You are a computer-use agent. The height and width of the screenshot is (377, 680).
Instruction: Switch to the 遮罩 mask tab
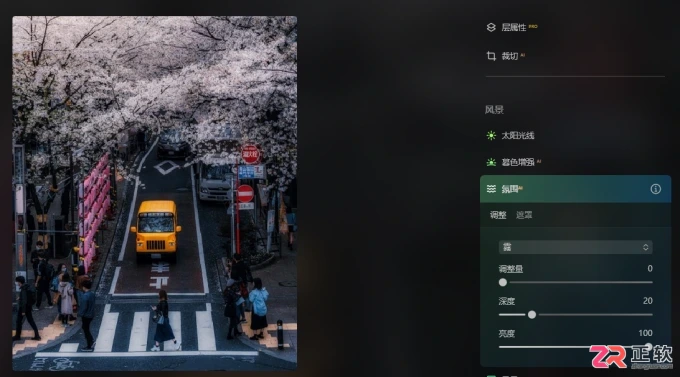(x=524, y=215)
